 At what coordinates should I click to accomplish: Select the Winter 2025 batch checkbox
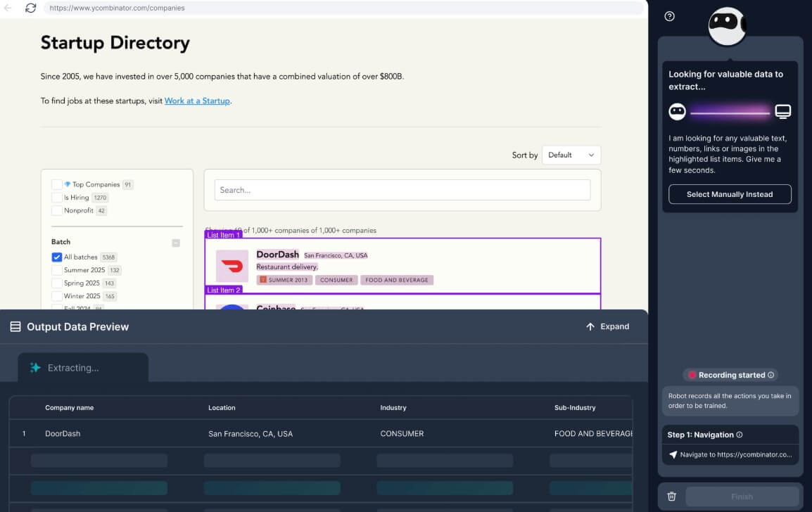[x=56, y=296]
